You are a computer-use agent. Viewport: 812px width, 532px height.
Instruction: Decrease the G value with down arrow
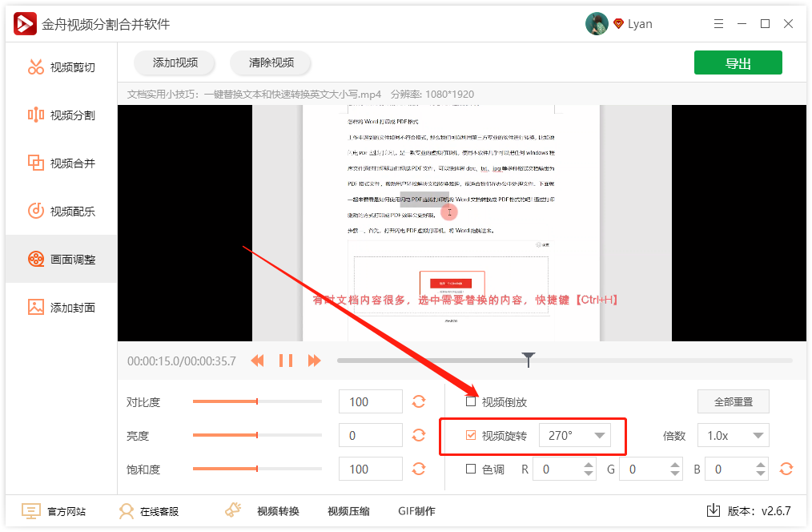coord(675,474)
